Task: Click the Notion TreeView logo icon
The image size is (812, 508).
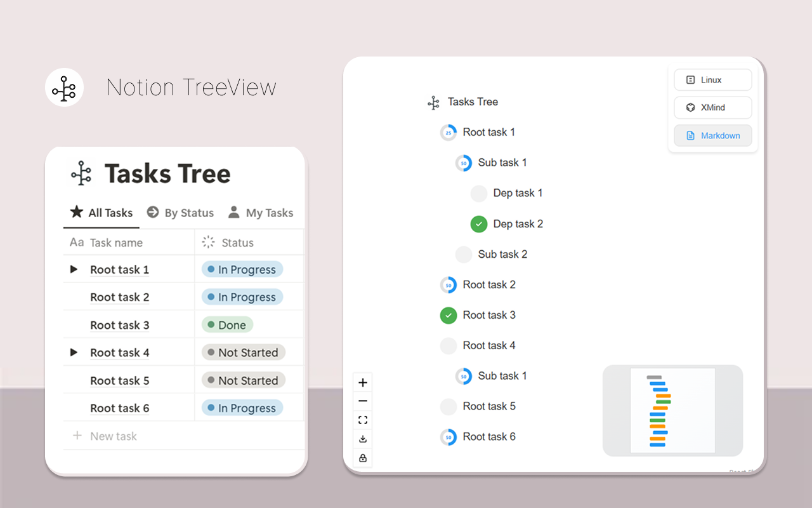Action: (65, 87)
